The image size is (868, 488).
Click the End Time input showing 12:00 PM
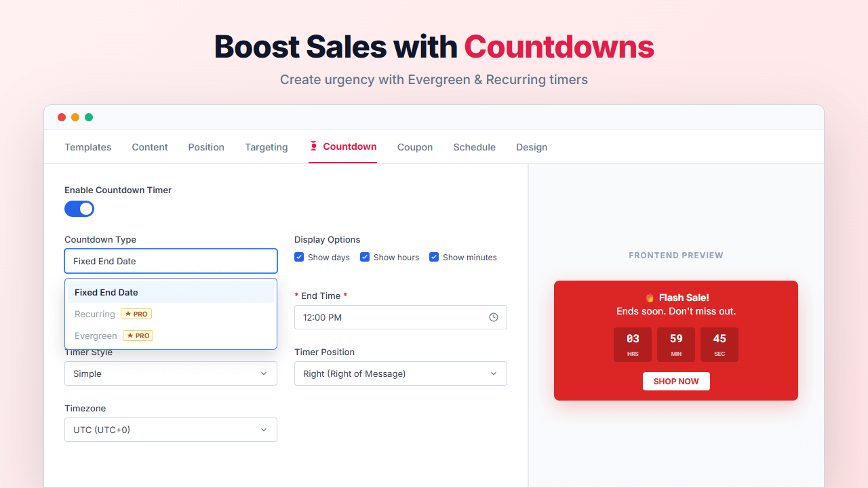(380, 317)
